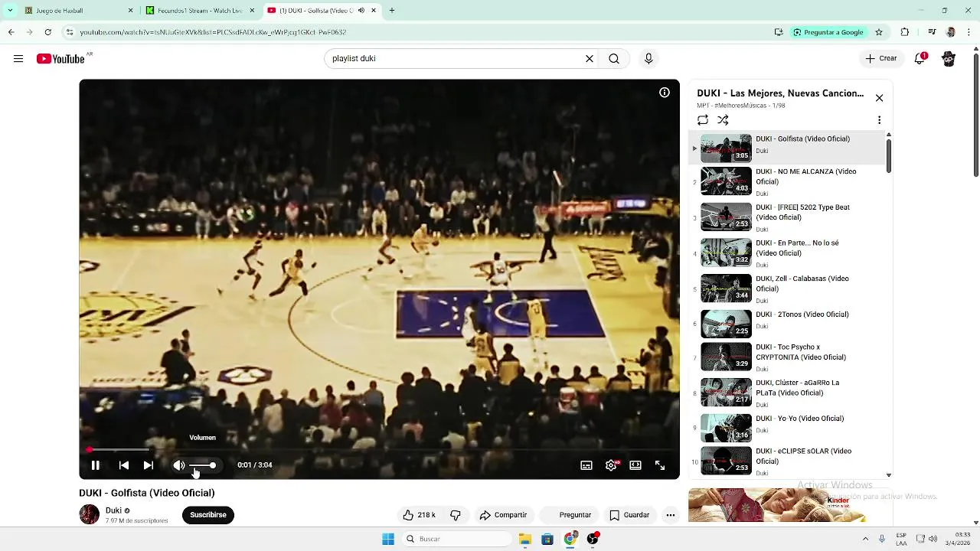Toggle playlist shuffle

(x=723, y=120)
